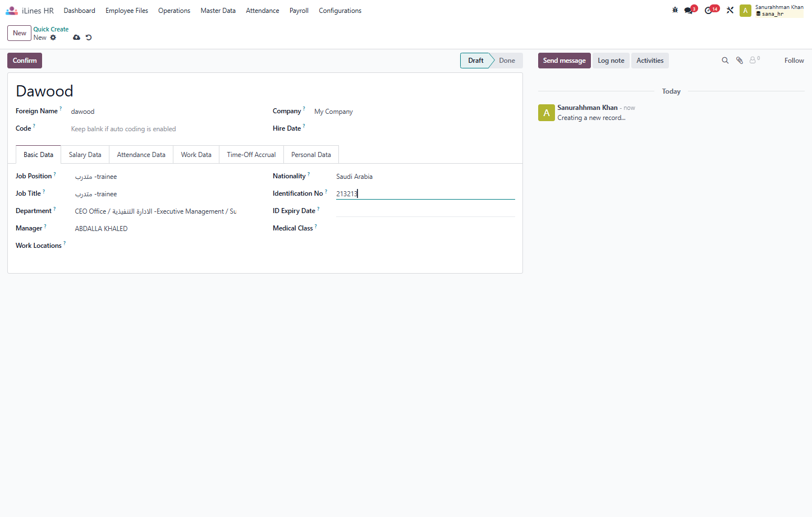Set status to Done in the status bar
Image resolution: width=812 pixels, height=517 pixels.
(507, 61)
